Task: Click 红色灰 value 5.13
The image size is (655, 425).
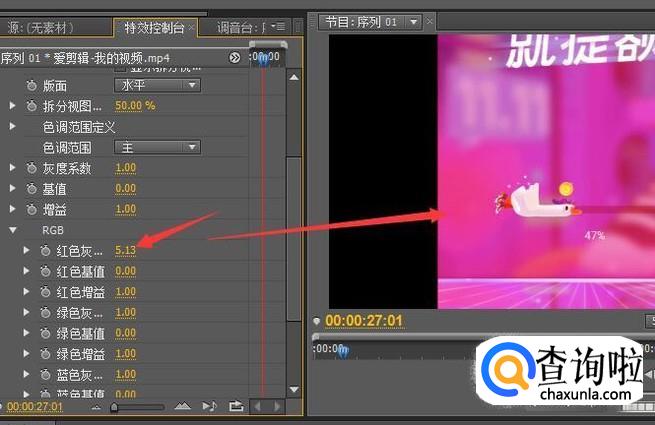Action: (125, 250)
